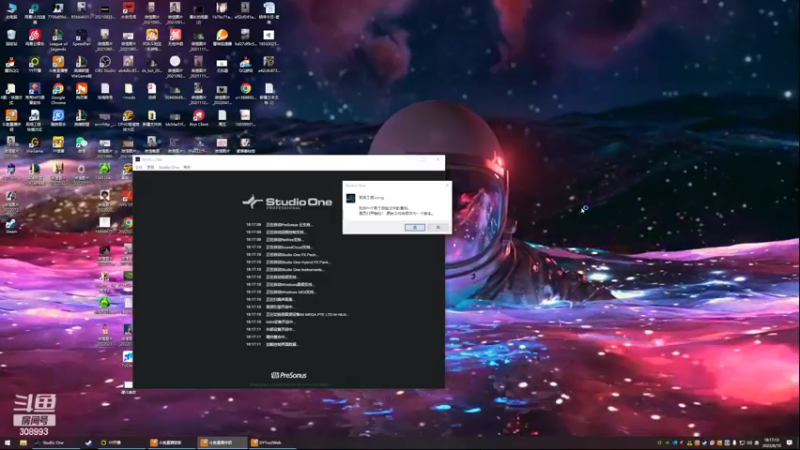Launch the YY desktop shortcut
The height and width of the screenshot is (450, 800).
click(x=35, y=65)
